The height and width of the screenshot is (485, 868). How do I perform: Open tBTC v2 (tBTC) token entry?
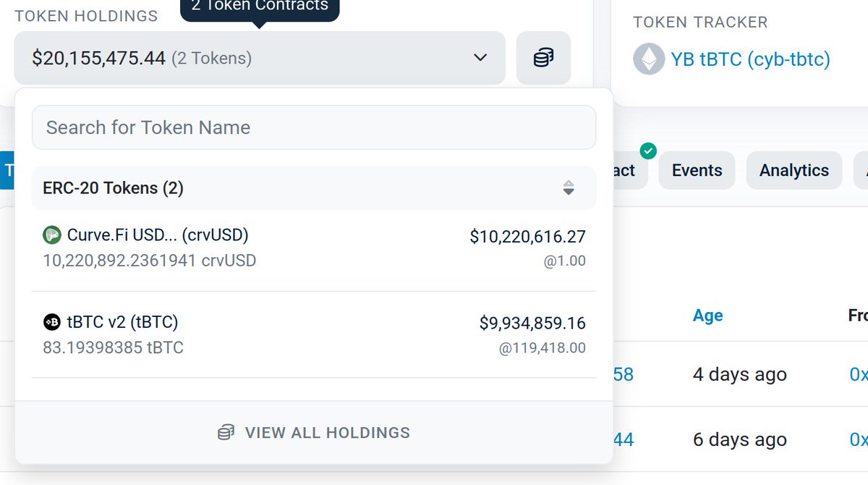tap(314, 334)
